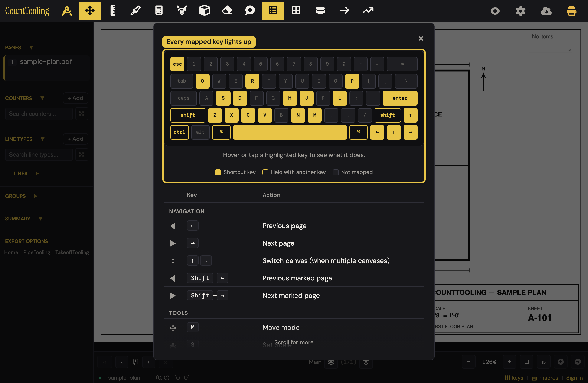Viewport: 588px width, 383px height.
Task: Select the ruler measure tool
Action: [113, 11]
